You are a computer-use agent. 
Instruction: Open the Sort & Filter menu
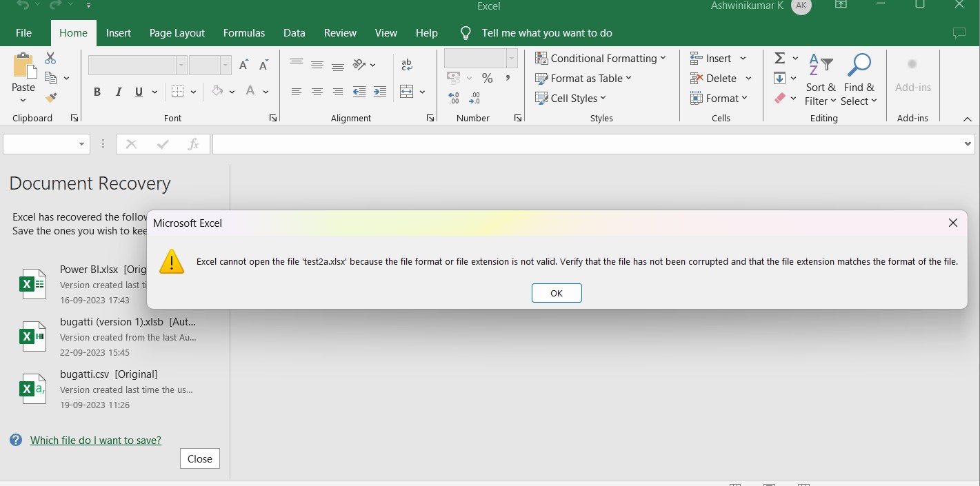click(x=821, y=80)
